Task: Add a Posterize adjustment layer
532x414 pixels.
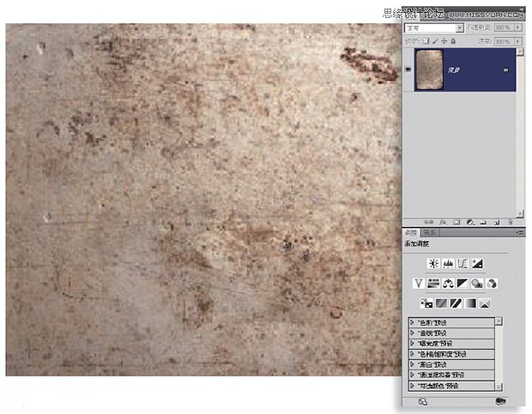Action: (441, 303)
